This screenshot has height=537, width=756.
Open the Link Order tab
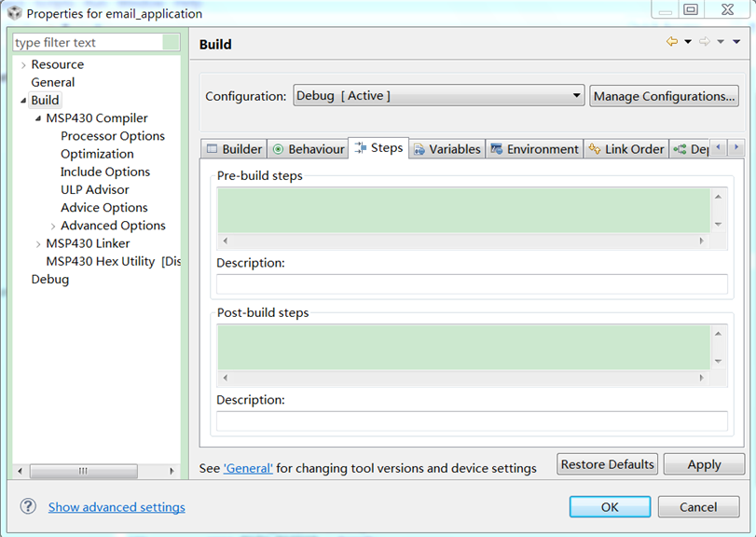[x=625, y=149]
